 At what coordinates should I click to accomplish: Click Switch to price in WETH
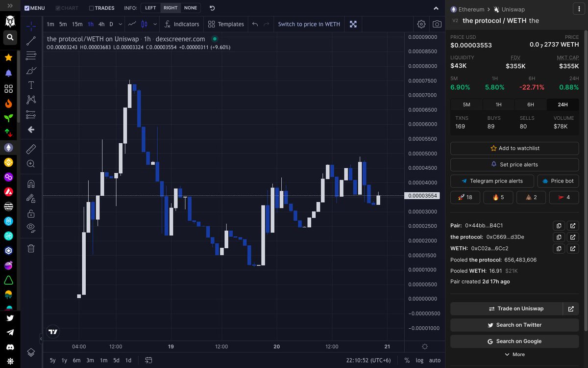tap(309, 24)
